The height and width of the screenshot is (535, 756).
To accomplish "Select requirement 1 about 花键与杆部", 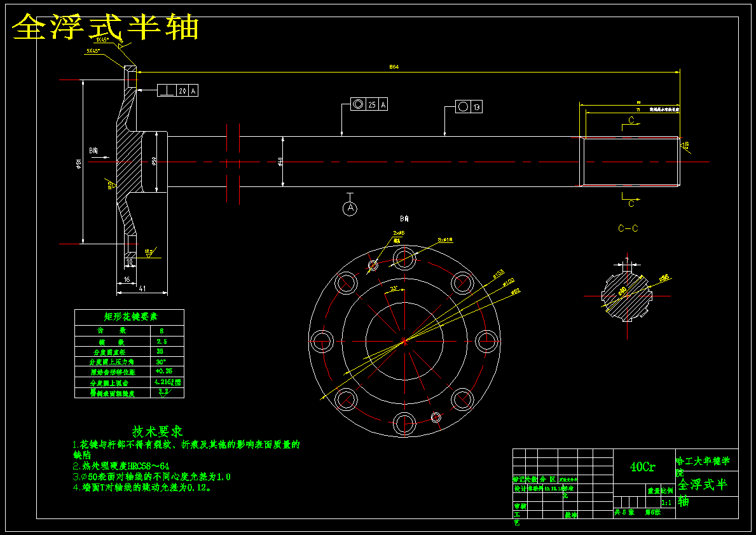I will (x=186, y=449).
